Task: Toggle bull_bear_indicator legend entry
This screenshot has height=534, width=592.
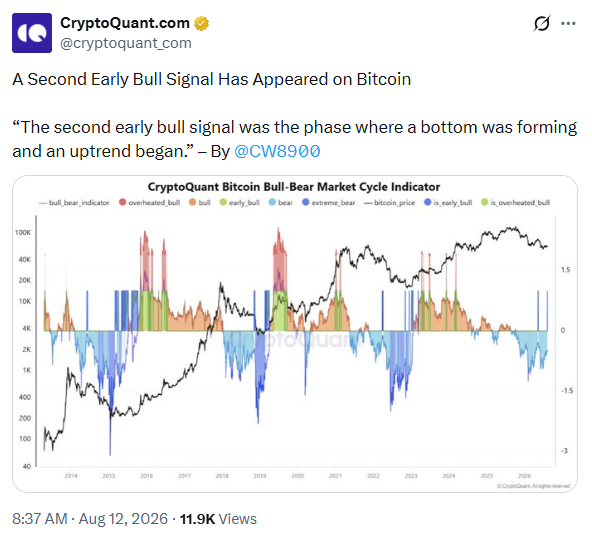Action: (x=74, y=203)
